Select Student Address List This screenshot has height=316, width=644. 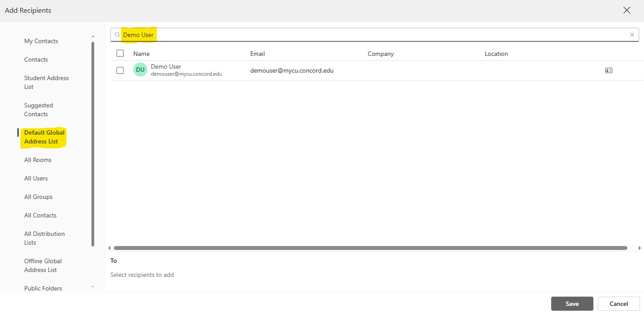click(46, 82)
